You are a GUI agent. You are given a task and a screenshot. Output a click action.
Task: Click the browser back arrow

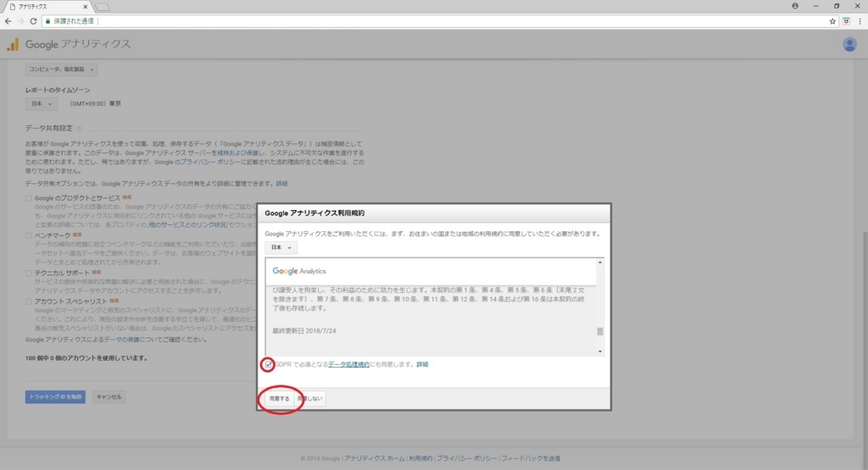pos(8,21)
